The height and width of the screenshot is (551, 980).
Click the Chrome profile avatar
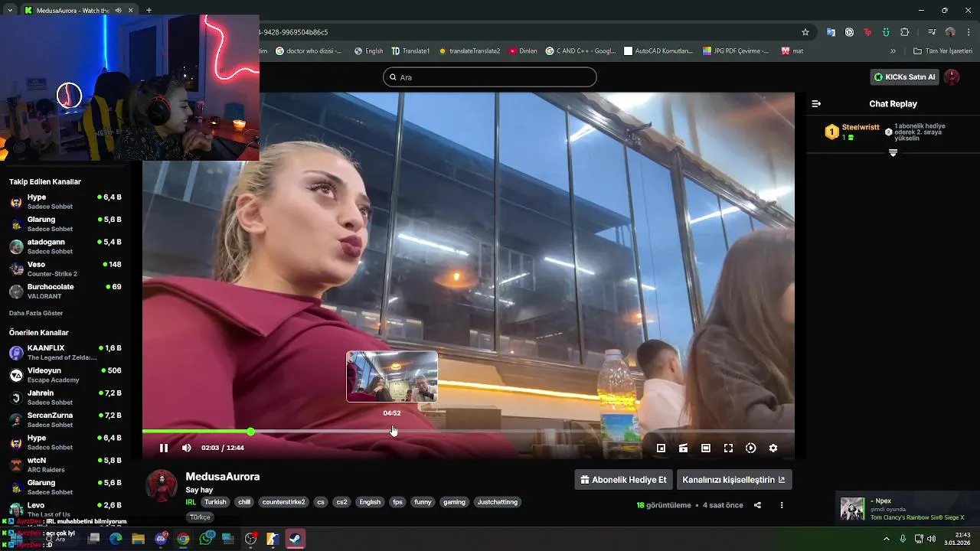click(950, 32)
